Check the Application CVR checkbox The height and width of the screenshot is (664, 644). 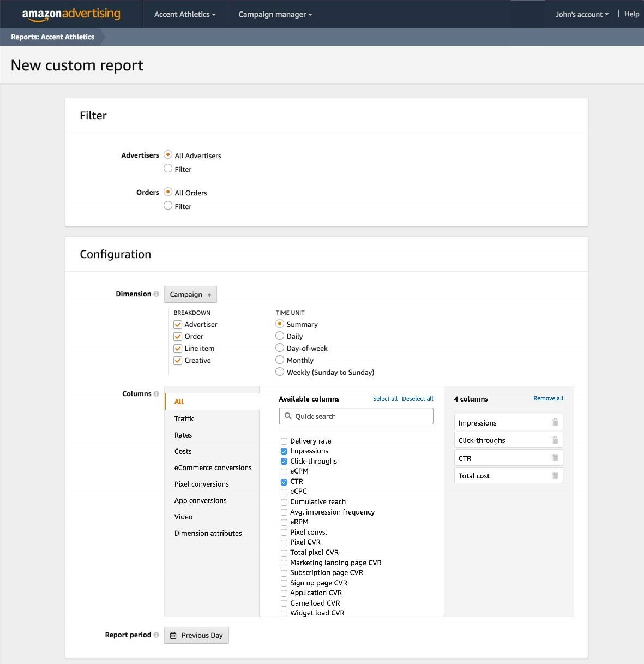284,593
